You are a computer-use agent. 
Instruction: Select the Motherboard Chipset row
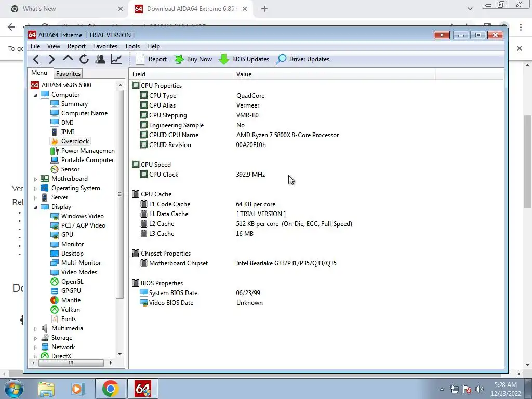(x=238, y=263)
